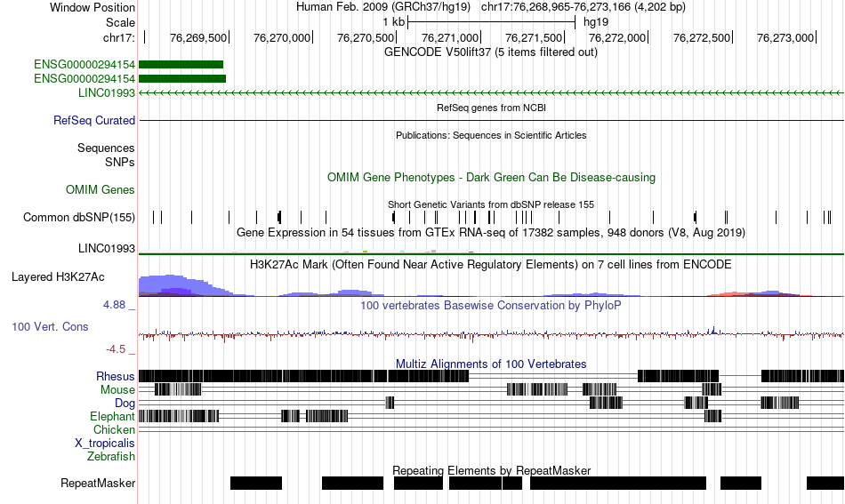Open Short Genetic Variants from dbSNP title
Viewport: 845px width, 504px height.
pyautogui.click(x=491, y=204)
